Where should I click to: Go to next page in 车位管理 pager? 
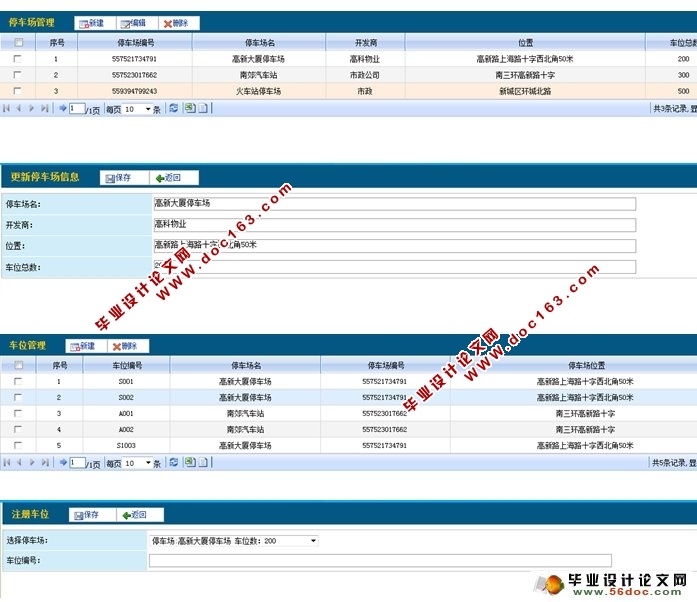[32, 462]
